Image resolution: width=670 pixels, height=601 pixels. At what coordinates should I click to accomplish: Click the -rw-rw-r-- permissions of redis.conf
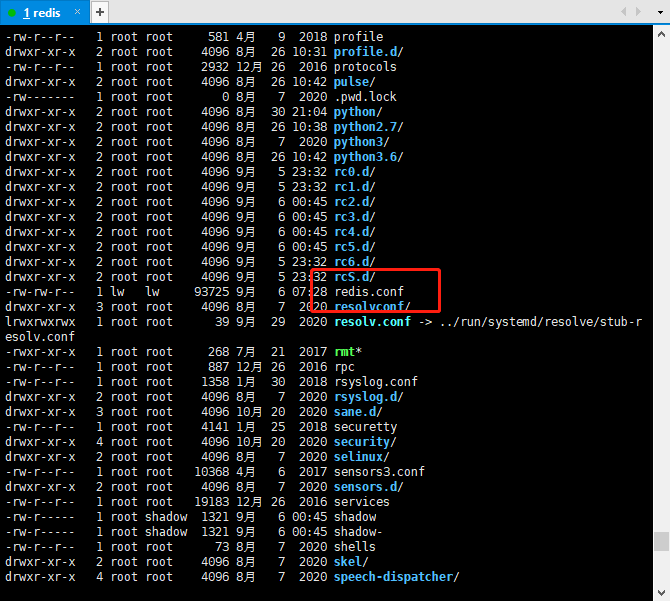tap(40, 292)
